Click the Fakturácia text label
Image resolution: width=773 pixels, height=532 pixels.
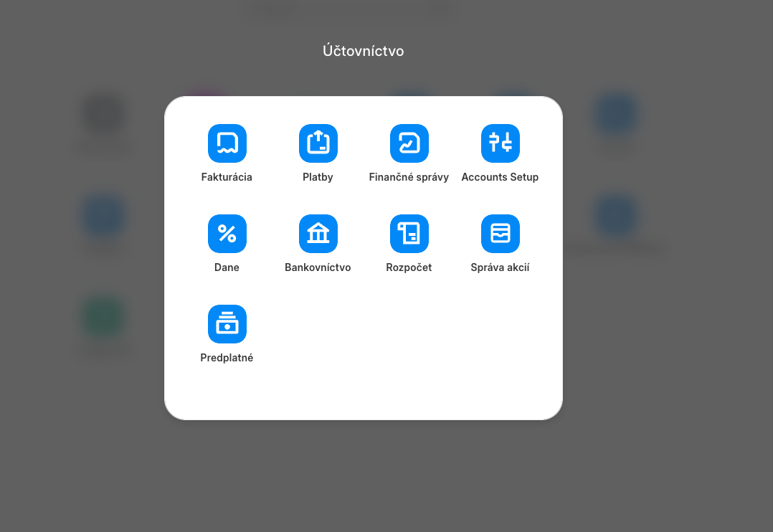tap(227, 177)
